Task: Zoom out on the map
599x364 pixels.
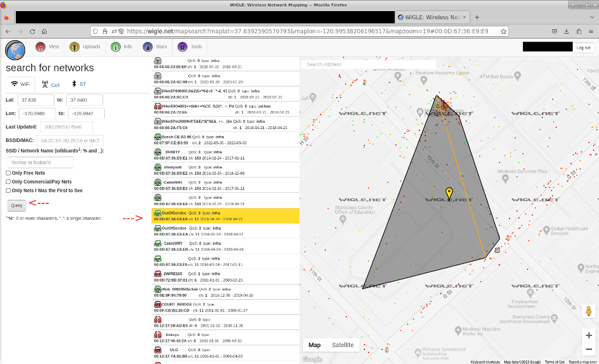Action: coord(588,349)
